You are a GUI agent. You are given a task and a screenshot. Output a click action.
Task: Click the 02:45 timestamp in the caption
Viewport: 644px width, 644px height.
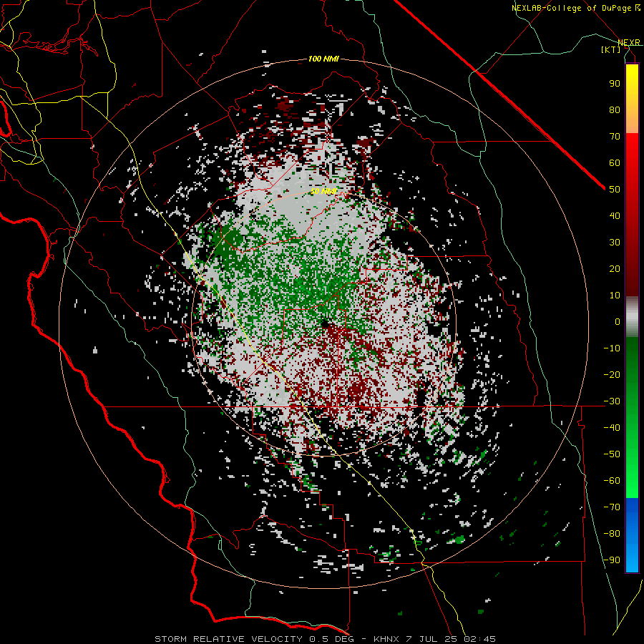coord(480,639)
